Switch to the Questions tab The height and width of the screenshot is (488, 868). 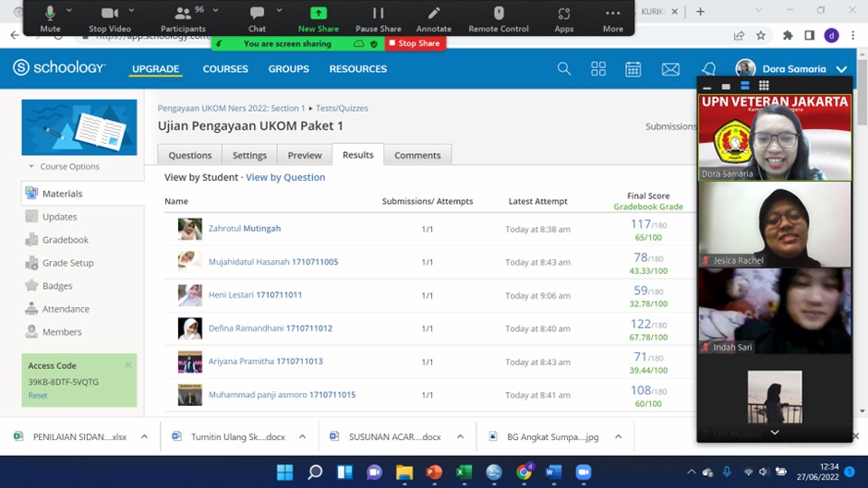click(190, 155)
